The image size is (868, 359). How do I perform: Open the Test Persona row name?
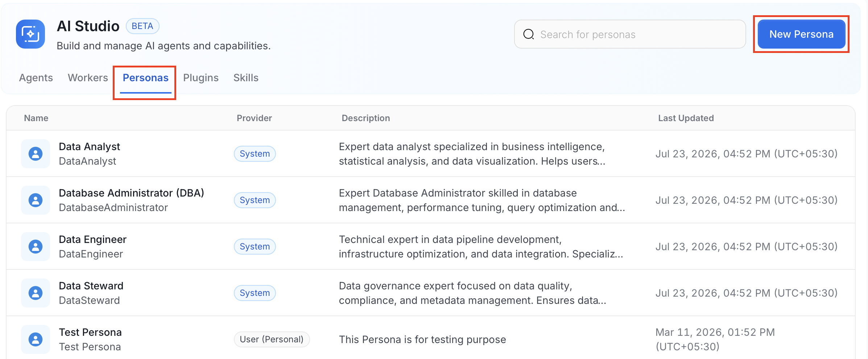tap(90, 332)
